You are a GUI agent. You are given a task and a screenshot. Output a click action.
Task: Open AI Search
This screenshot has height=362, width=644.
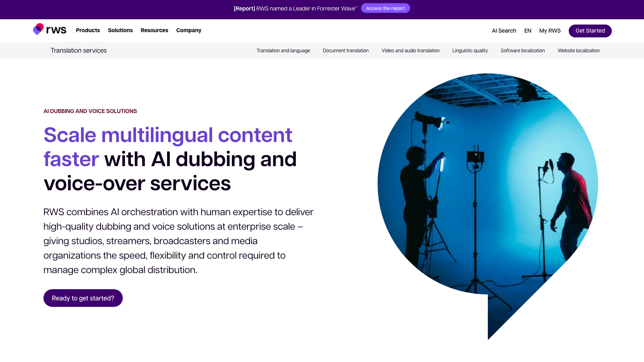click(x=504, y=31)
